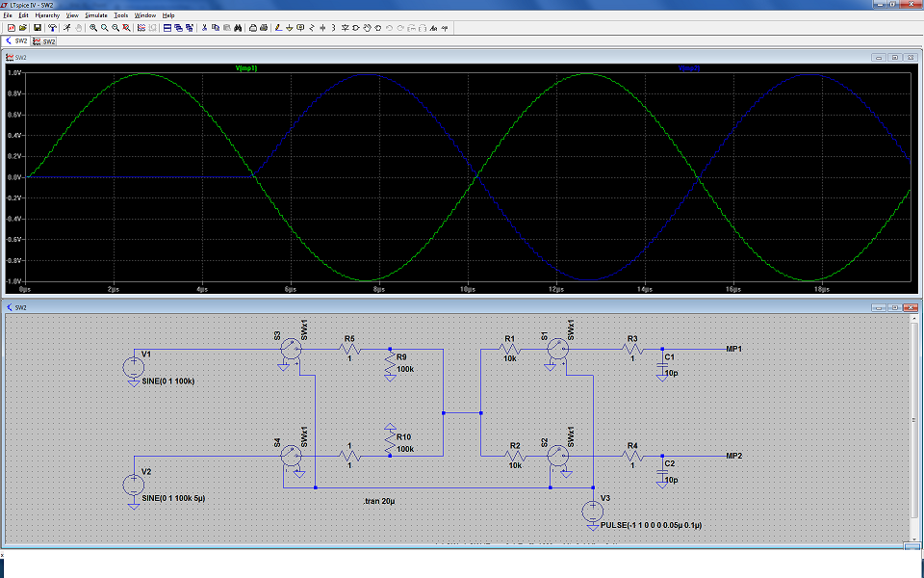924x578 pixels.
Task: Select the Ground symbol tool
Action: click(x=289, y=28)
